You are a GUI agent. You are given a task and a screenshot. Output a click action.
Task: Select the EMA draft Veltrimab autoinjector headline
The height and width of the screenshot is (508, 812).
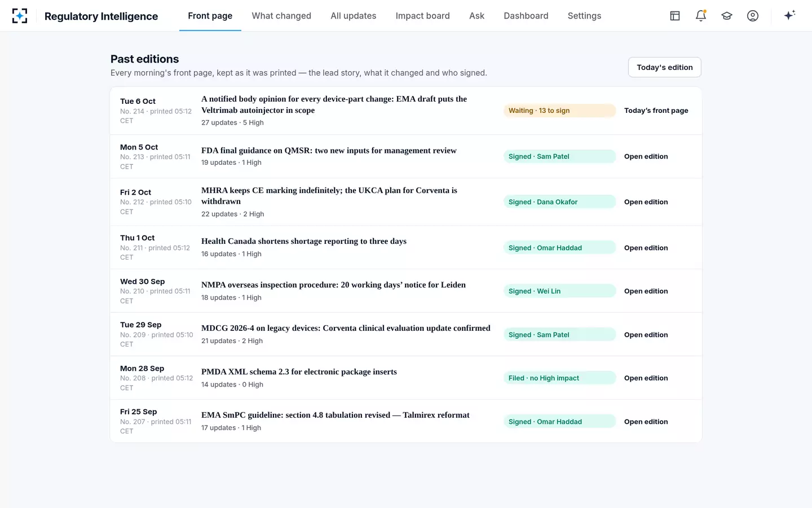coord(334,104)
